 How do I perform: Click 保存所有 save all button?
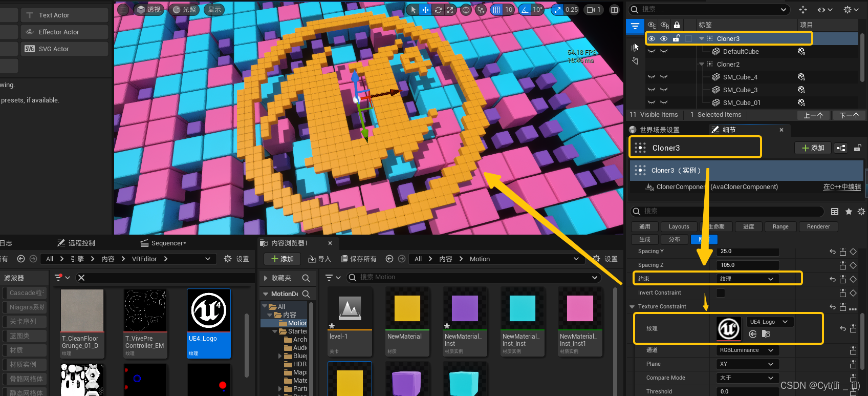point(359,259)
